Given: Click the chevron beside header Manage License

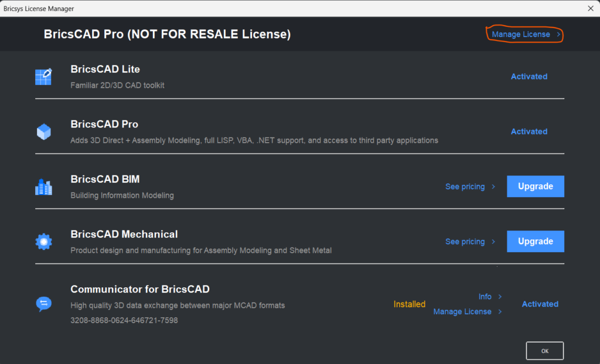Looking at the screenshot, I should 558,35.
